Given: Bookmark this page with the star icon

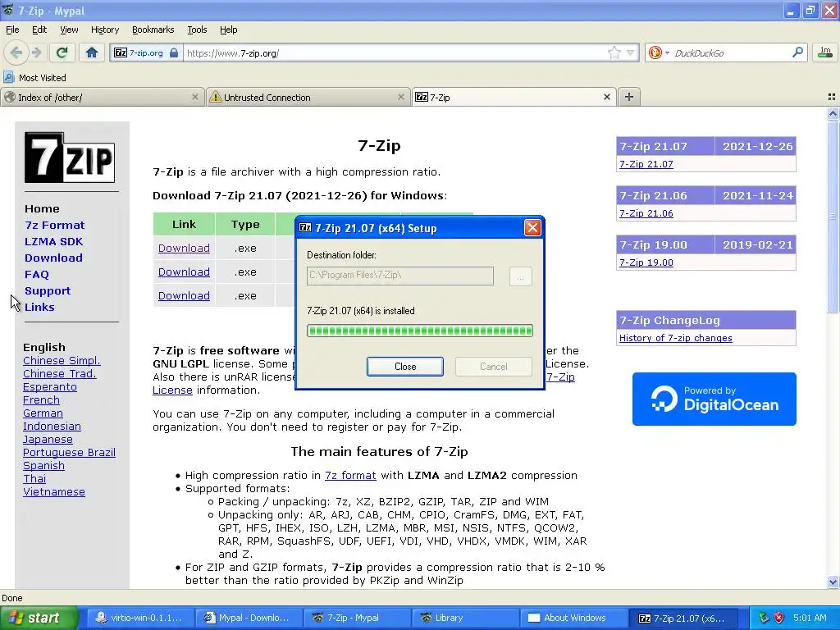Looking at the screenshot, I should click(614, 52).
